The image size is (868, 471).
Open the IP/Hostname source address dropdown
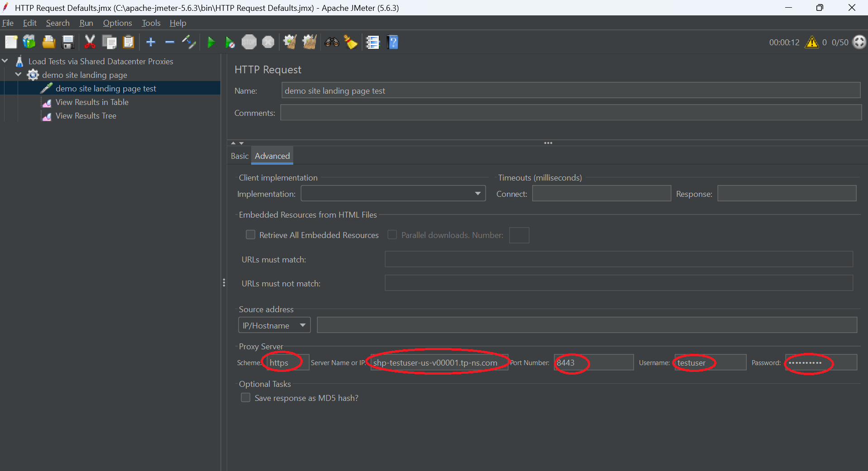(274, 325)
